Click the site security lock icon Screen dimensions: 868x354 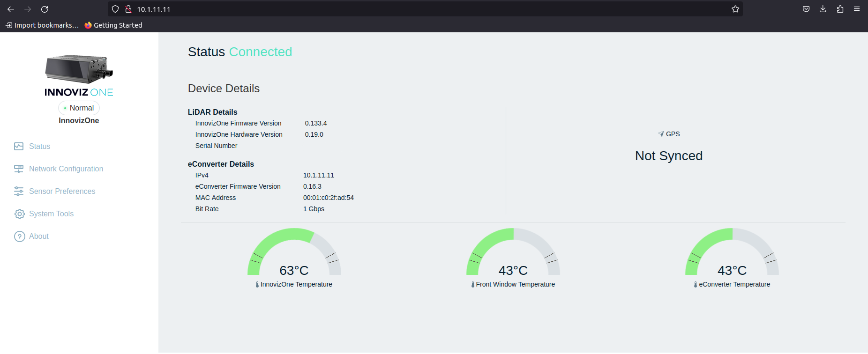click(x=128, y=9)
